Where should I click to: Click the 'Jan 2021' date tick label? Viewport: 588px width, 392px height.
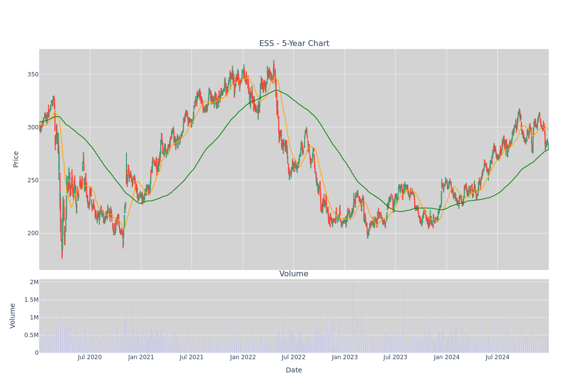[141, 357]
